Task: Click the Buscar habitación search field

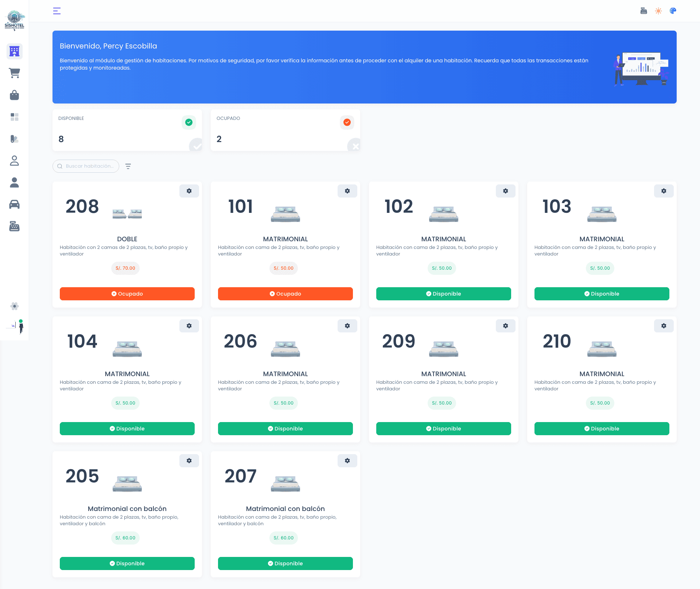Action: pyautogui.click(x=89, y=166)
